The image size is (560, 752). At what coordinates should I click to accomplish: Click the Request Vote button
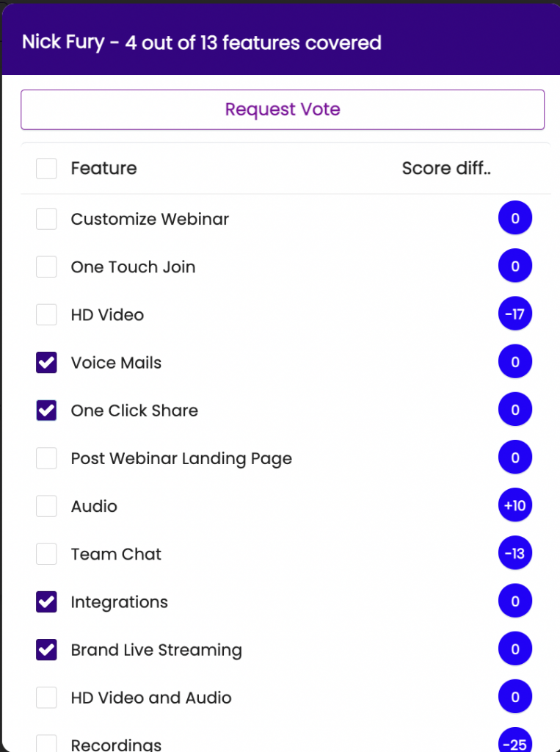pos(283,109)
